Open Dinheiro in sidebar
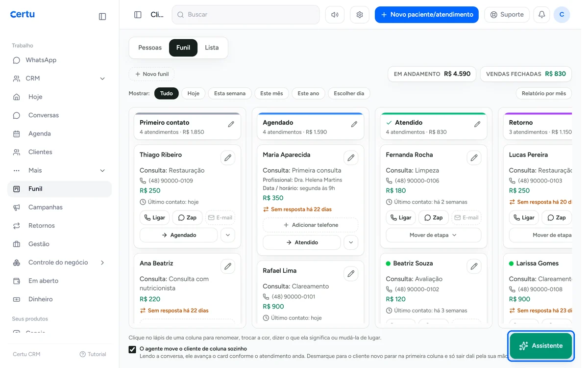The width and height of the screenshot is (588, 368). pyautogui.click(x=59, y=299)
